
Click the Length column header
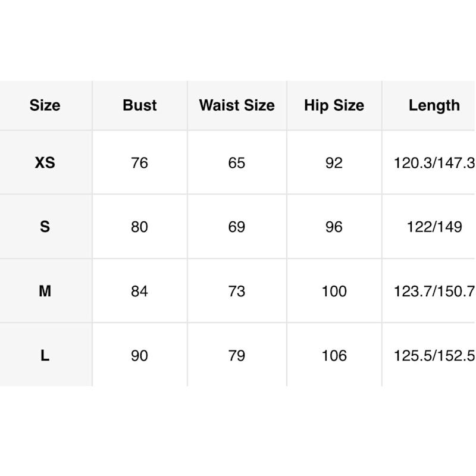pyautogui.click(x=434, y=106)
